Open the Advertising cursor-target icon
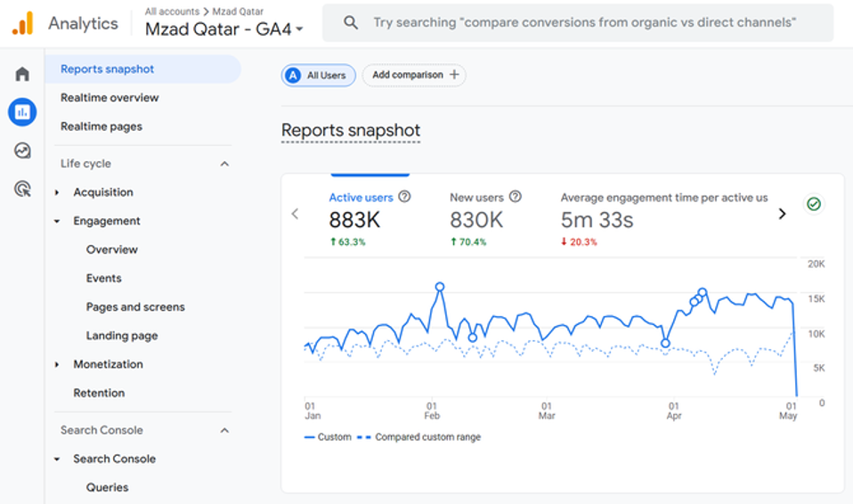 pyautogui.click(x=22, y=189)
